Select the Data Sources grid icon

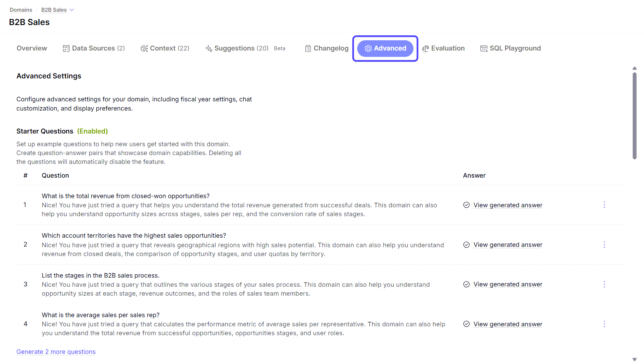tap(66, 48)
